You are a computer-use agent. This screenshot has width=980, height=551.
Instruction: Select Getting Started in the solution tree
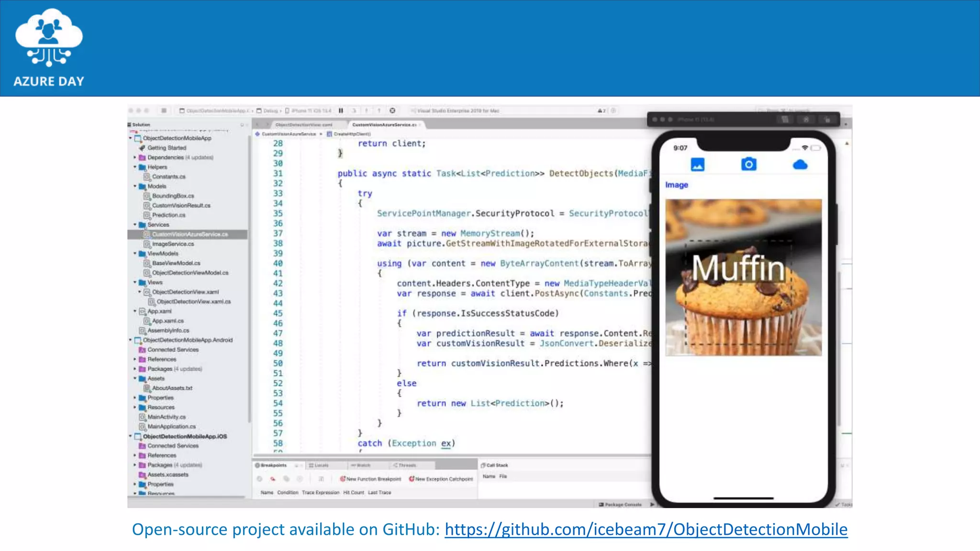[167, 148]
